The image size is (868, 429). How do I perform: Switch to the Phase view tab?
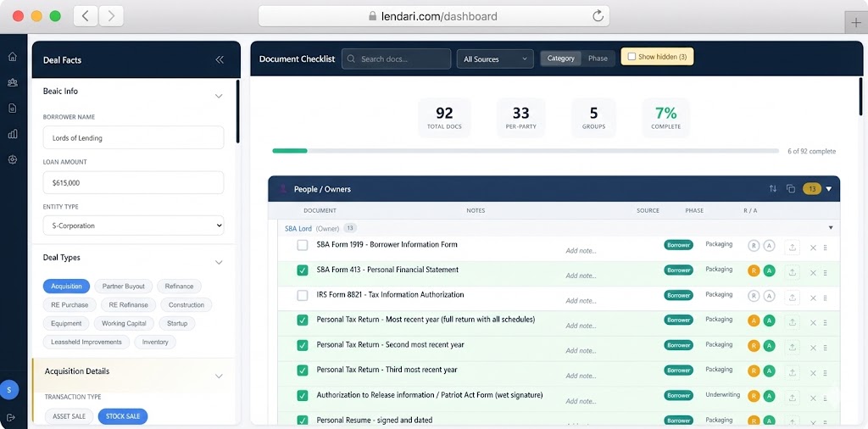point(598,58)
